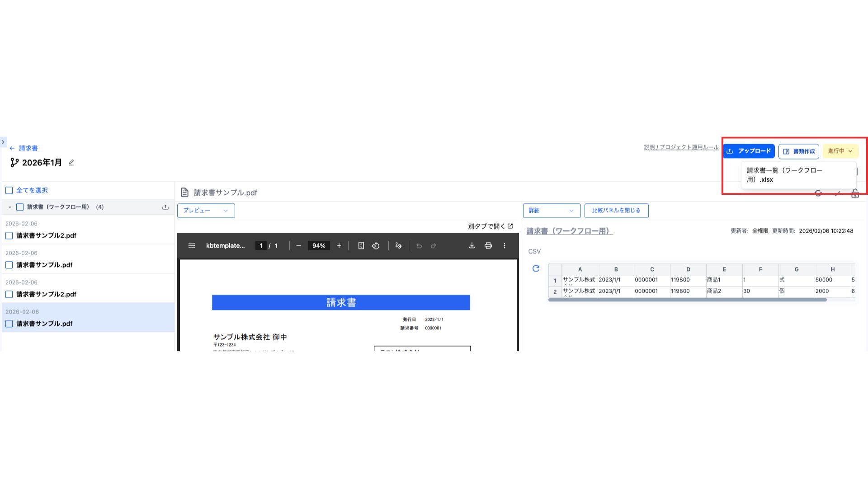The height and width of the screenshot is (488, 868).
Task: Click upload icon in 請求書(ワークフロー用) group row
Action: [x=165, y=207]
